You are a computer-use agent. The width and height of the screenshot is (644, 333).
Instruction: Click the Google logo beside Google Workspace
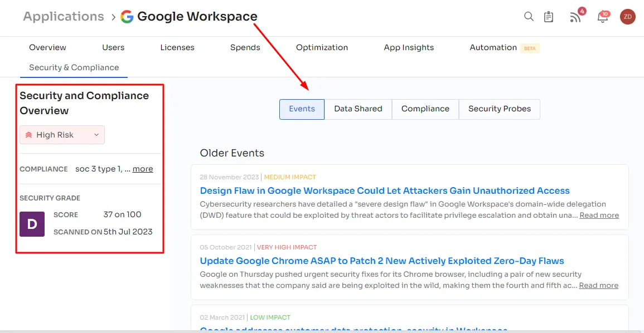click(127, 16)
